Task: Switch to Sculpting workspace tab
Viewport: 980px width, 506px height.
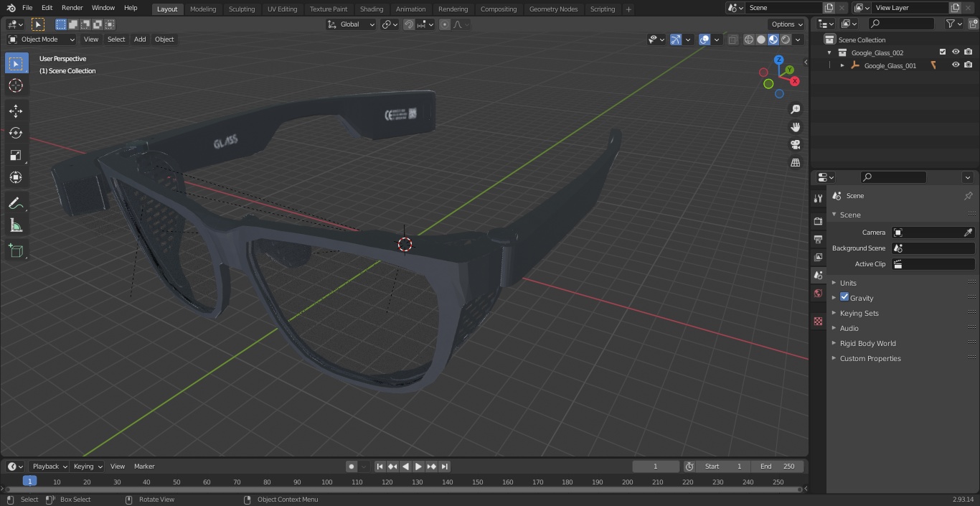Action: pyautogui.click(x=242, y=9)
